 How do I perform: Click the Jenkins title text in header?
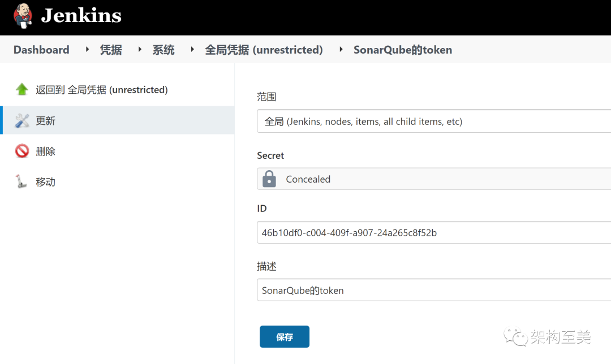click(81, 16)
